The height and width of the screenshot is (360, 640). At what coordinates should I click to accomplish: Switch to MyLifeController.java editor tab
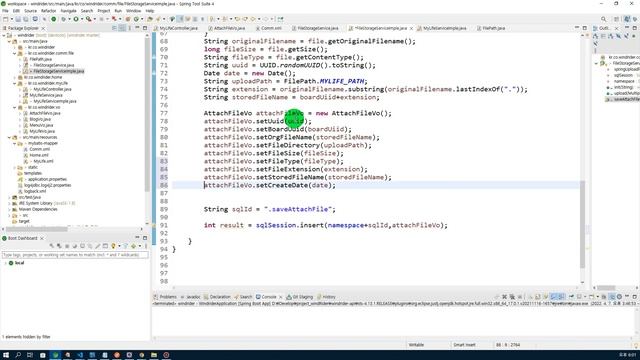click(x=176, y=28)
